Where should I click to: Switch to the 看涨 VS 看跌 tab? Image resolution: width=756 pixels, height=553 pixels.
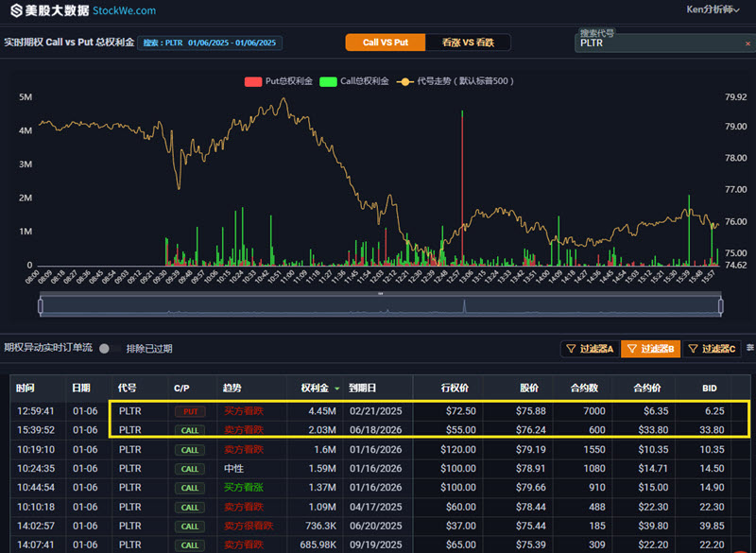click(468, 43)
